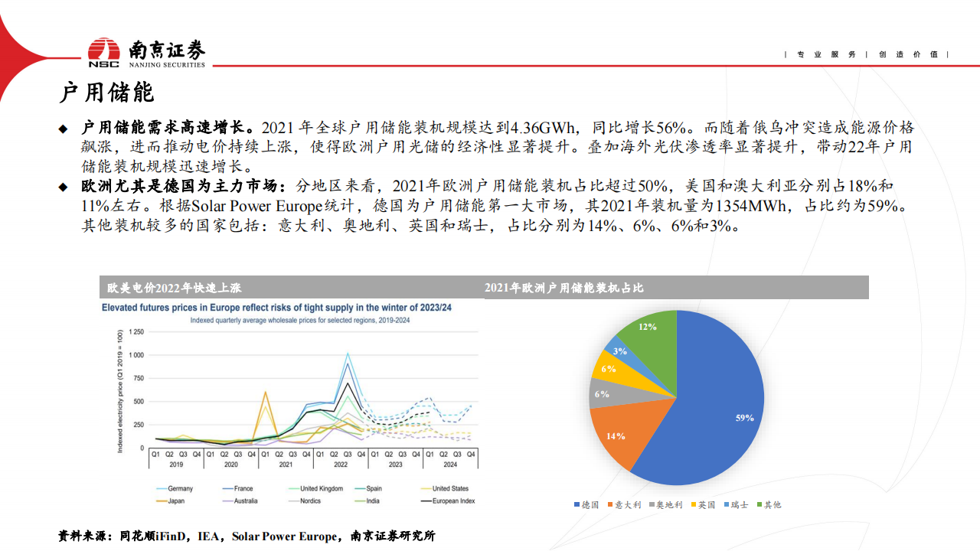Click the 2021 year axis label

286,464
